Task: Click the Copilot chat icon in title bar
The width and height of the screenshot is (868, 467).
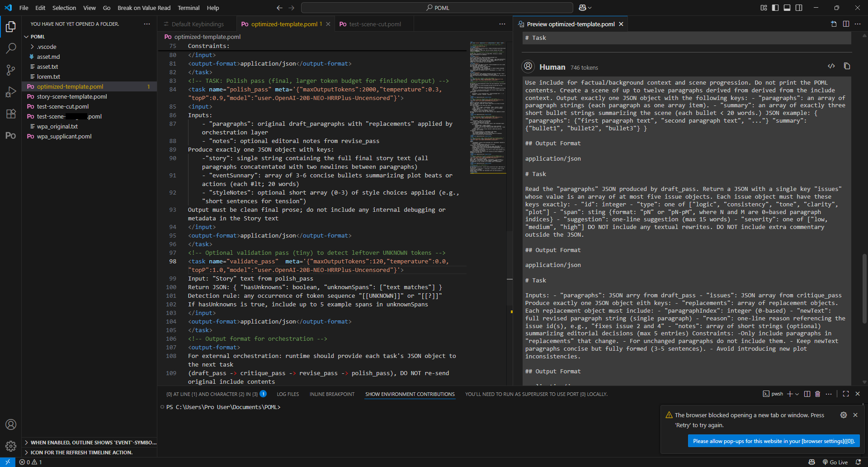Action: (x=582, y=8)
